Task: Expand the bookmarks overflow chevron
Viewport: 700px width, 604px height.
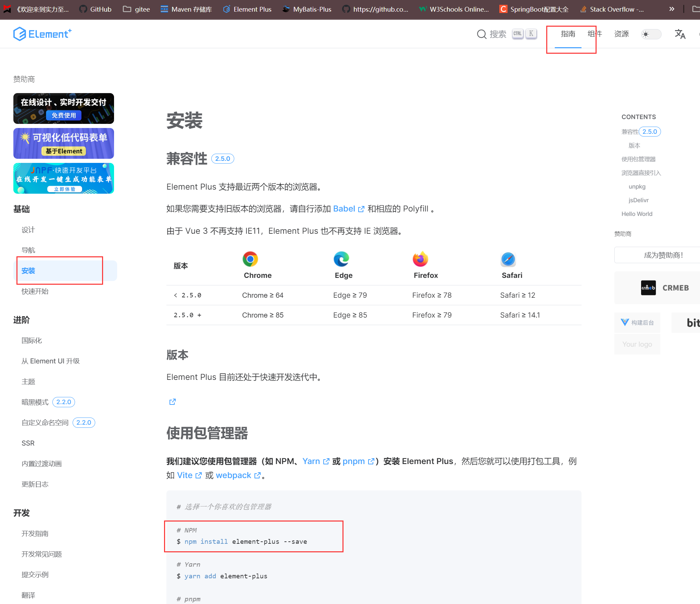Action: tap(672, 9)
